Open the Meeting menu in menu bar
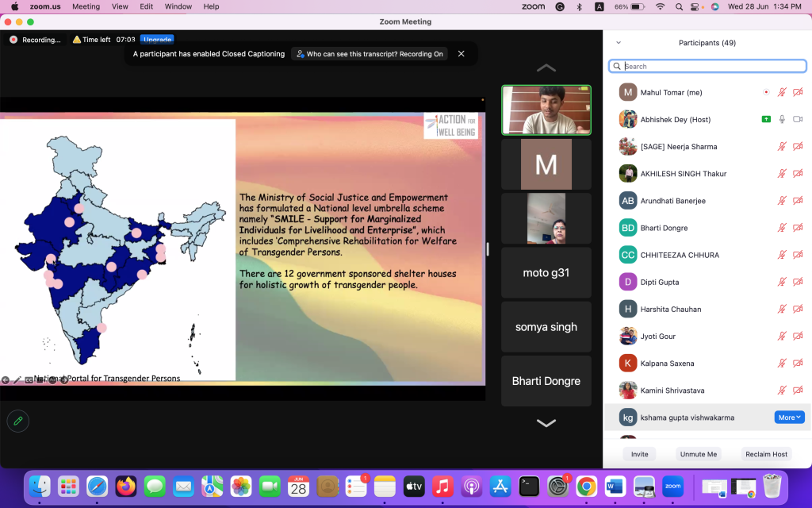 click(86, 6)
